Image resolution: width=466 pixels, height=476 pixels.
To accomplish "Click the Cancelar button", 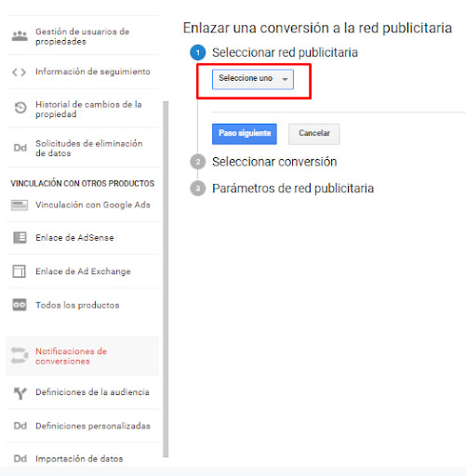I will coord(314,134).
